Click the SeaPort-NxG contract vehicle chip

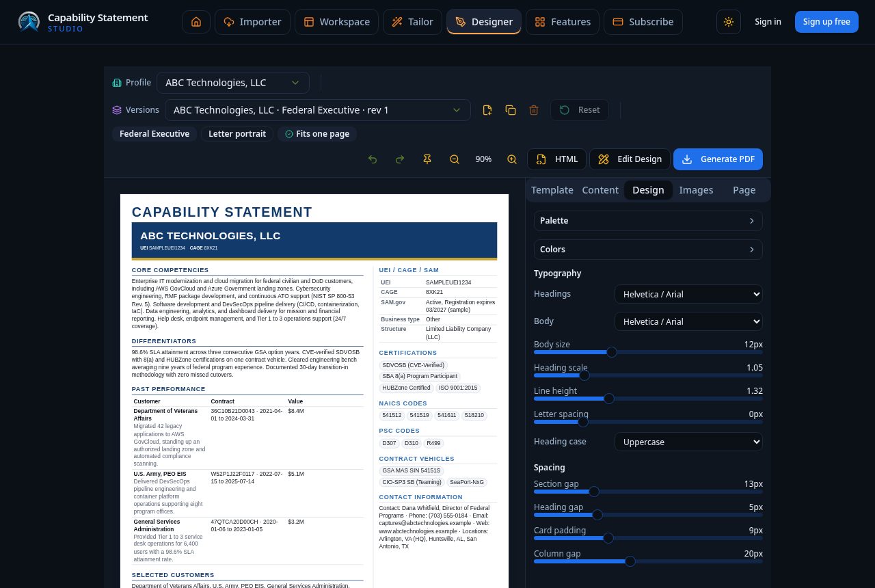pyautogui.click(x=467, y=482)
